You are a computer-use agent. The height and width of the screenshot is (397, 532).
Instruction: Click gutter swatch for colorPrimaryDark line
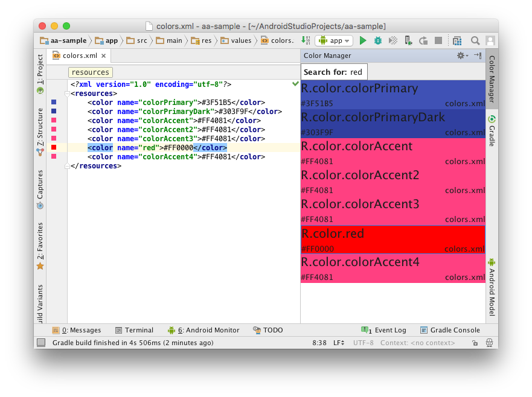point(54,111)
